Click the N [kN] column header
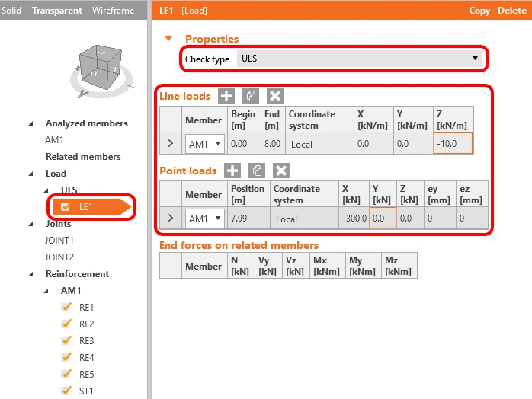 [241, 266]
